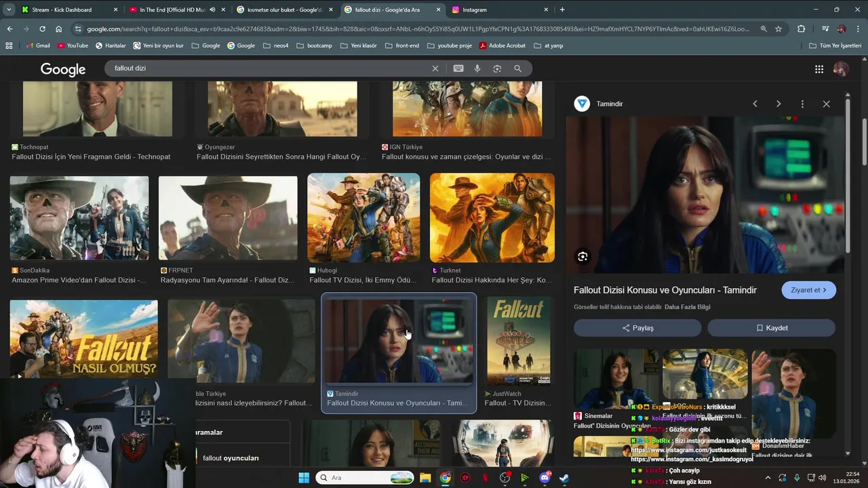
Task: Click the Paylaş share button
Action: [637, 328]
